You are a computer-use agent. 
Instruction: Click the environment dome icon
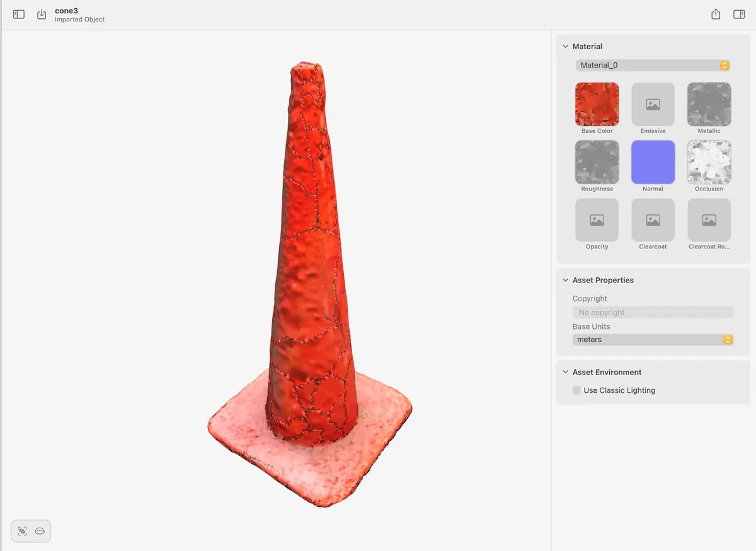40,531
